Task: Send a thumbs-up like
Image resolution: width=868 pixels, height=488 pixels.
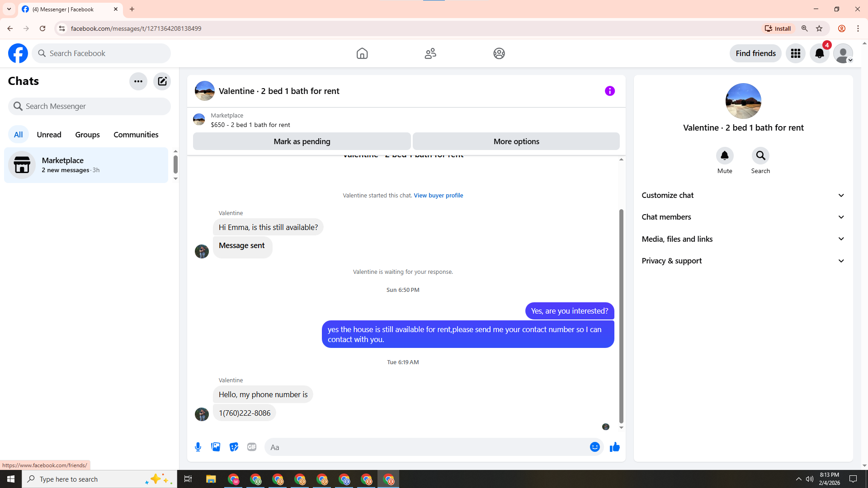Action: (614, 447)
